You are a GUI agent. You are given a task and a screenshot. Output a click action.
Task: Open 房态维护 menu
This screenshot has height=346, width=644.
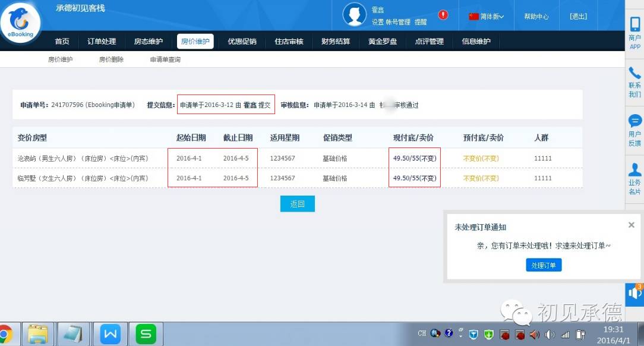[149, 41]
